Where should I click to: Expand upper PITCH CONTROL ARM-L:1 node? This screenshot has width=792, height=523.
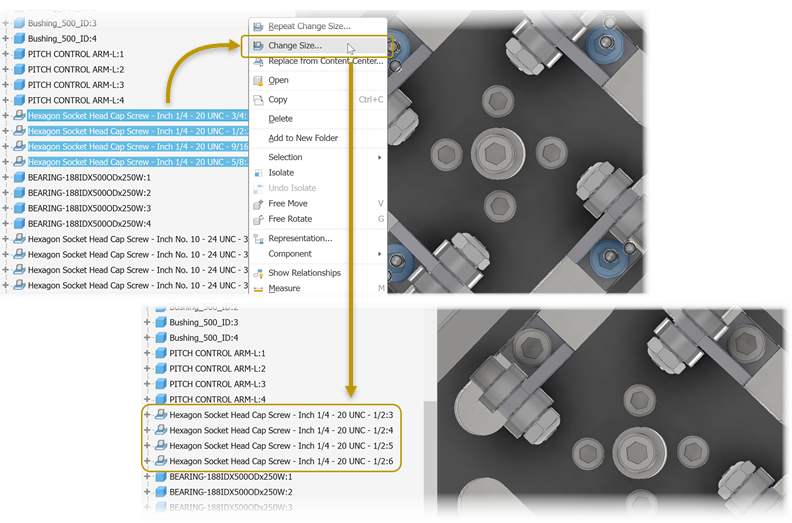pyautogui.click(x=6, y=54)
